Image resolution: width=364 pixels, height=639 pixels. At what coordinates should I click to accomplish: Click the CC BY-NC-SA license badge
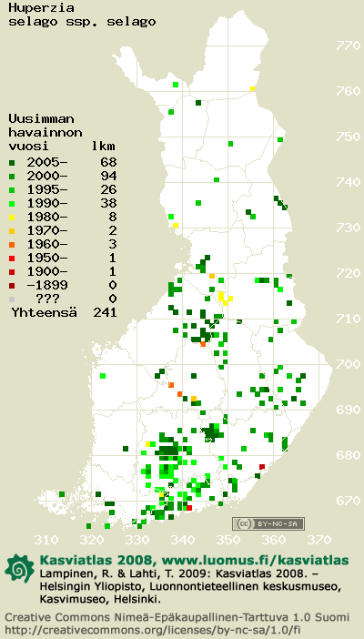point(268,523)
